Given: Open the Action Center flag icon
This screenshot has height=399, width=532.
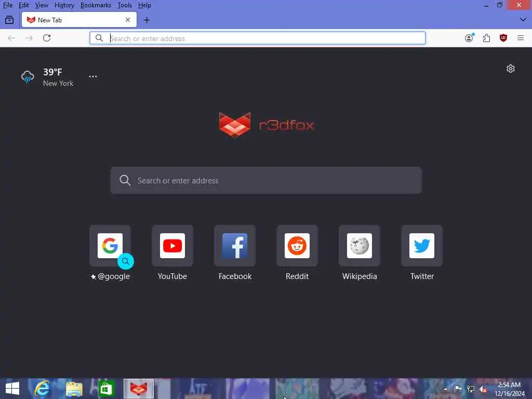Looking at the screenshot, I should [458, 389].
